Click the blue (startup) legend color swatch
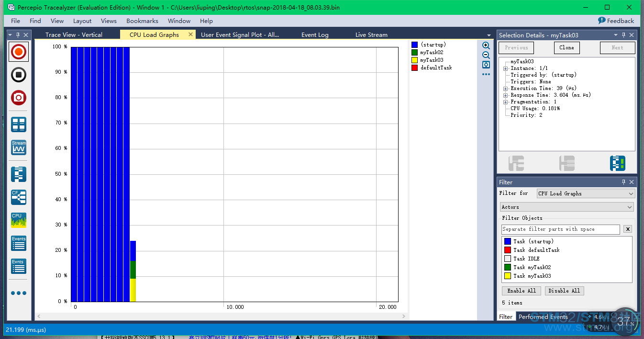The width and height of the screenshot is (644, 339). point(414,45)
